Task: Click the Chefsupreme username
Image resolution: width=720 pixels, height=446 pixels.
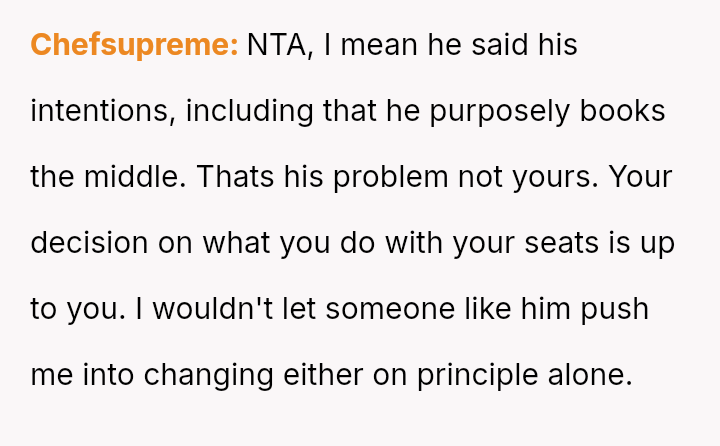Action: click(134, 45)
